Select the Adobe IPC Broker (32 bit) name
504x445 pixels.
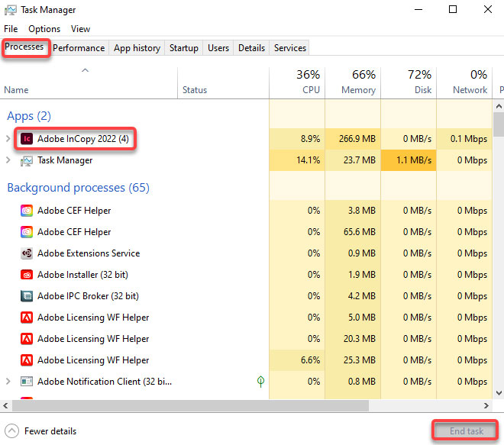(x=88, y=296)
